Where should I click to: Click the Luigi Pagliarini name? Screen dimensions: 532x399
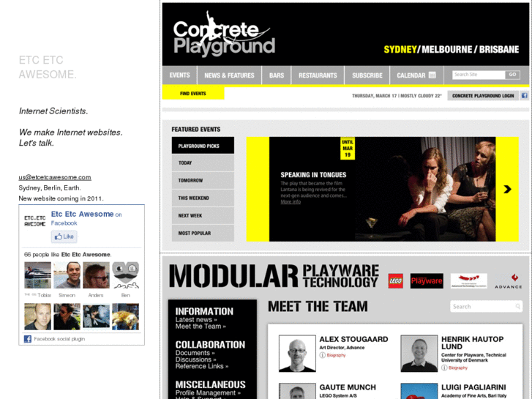(x=473, y=387)
